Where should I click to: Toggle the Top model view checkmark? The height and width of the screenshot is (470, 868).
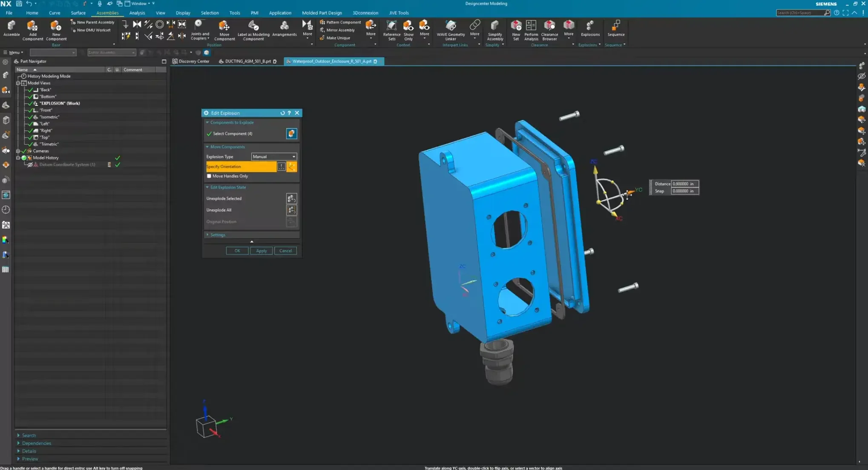coord(30,138)
